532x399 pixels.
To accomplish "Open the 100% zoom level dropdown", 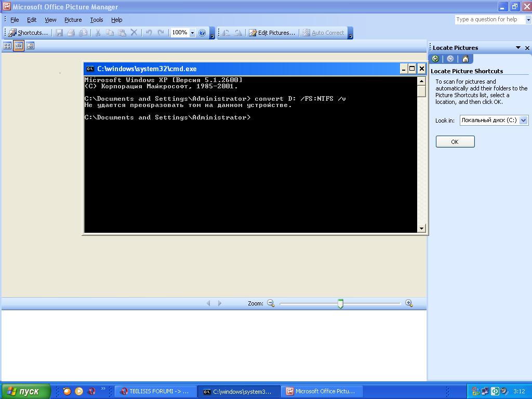I will click(x=192, y=33).
